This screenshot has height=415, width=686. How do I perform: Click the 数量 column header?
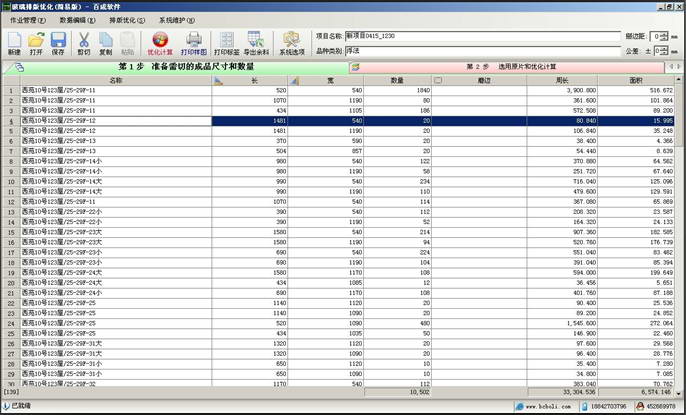point(397,80)
